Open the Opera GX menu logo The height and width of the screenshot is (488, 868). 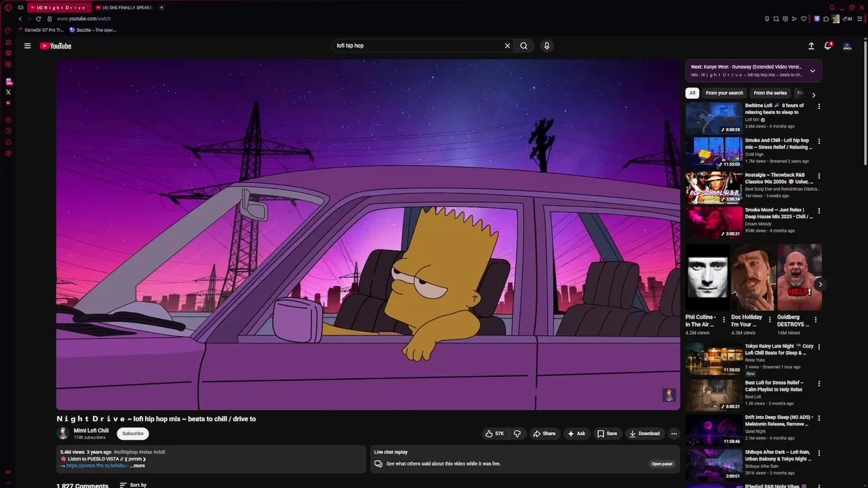pos(8,7)
